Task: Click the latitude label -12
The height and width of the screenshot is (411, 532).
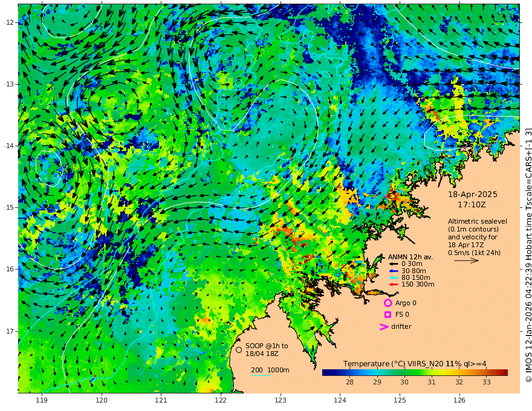Action: pyautogui.click(x=9, y=22)
